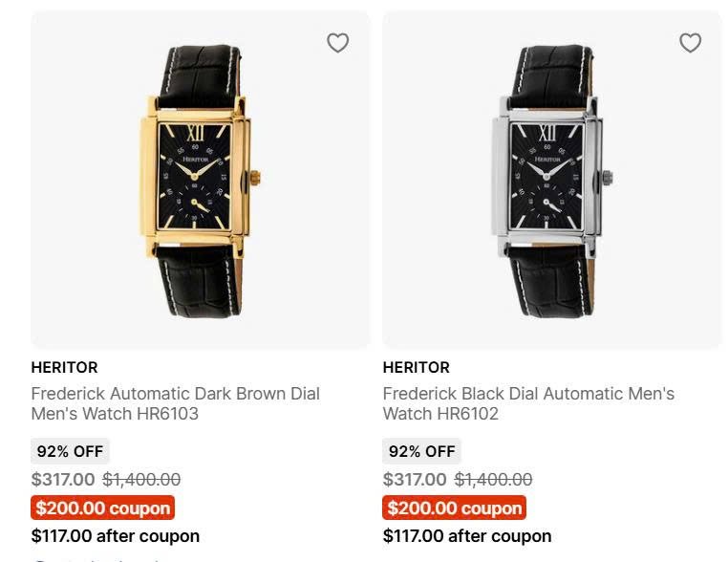The image size is (728, 562).
Task: Click HERITOR brand above the HR6103 watch
Action: point(64,367)
